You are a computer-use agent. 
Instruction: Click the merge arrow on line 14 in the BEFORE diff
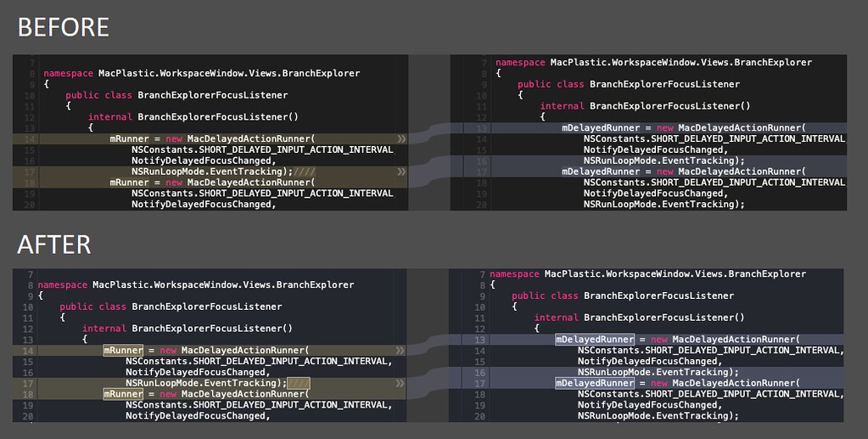[401, 138]
